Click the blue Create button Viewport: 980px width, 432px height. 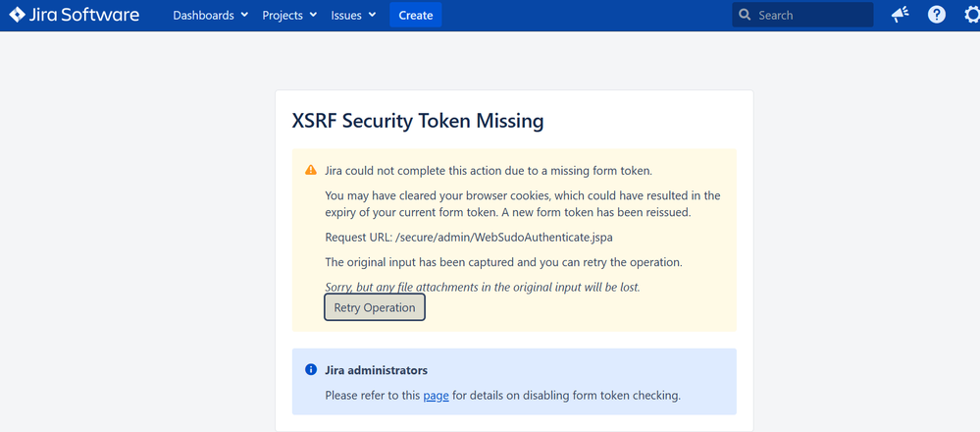tap(416, 15)
